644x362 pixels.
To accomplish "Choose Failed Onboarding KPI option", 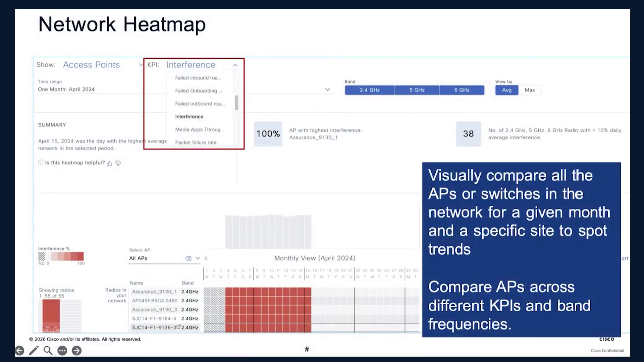I will 199,91.
